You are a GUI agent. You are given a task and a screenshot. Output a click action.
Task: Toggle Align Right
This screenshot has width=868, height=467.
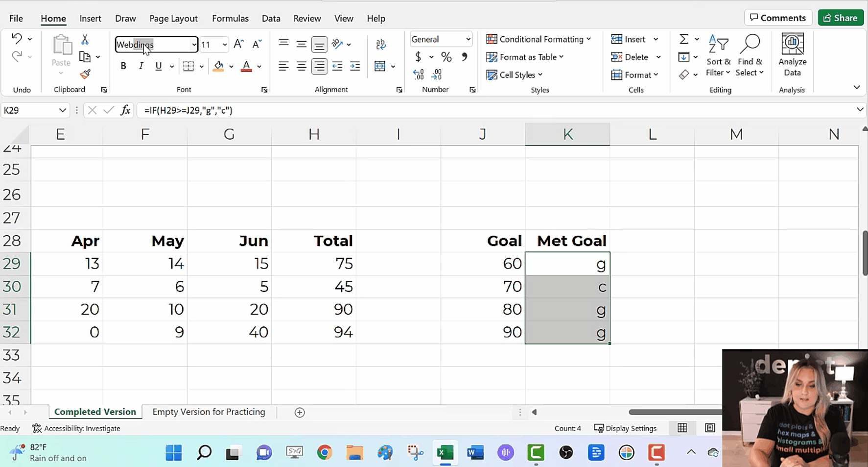[319, 66]
